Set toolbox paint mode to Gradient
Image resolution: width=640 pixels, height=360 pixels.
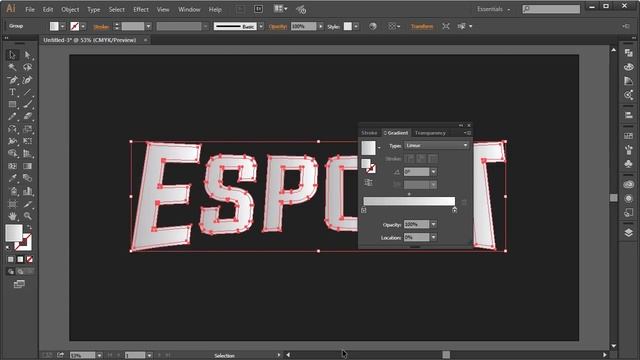(x=20, y=259)
